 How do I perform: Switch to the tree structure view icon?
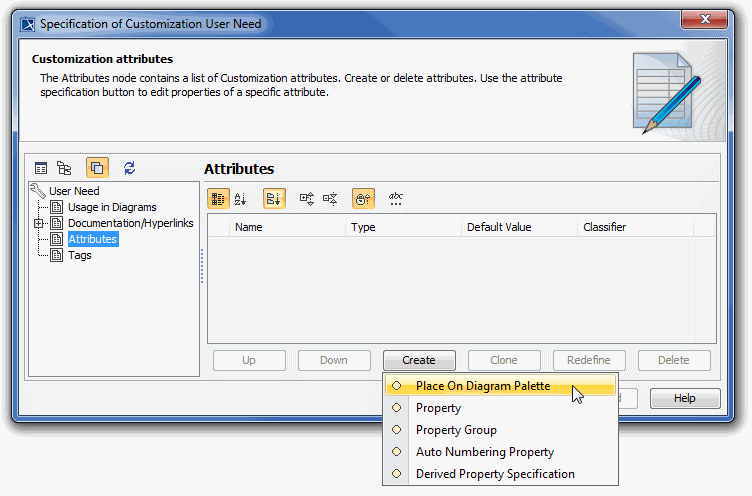click(x=64, y=168)
